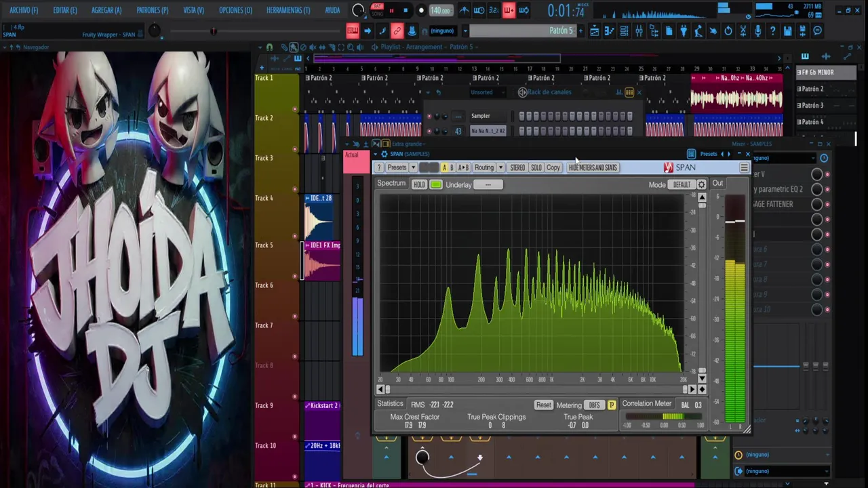Click the record button in transport
Screen dimensions: 868x488
pyautogui.click(x=421, y=10)
